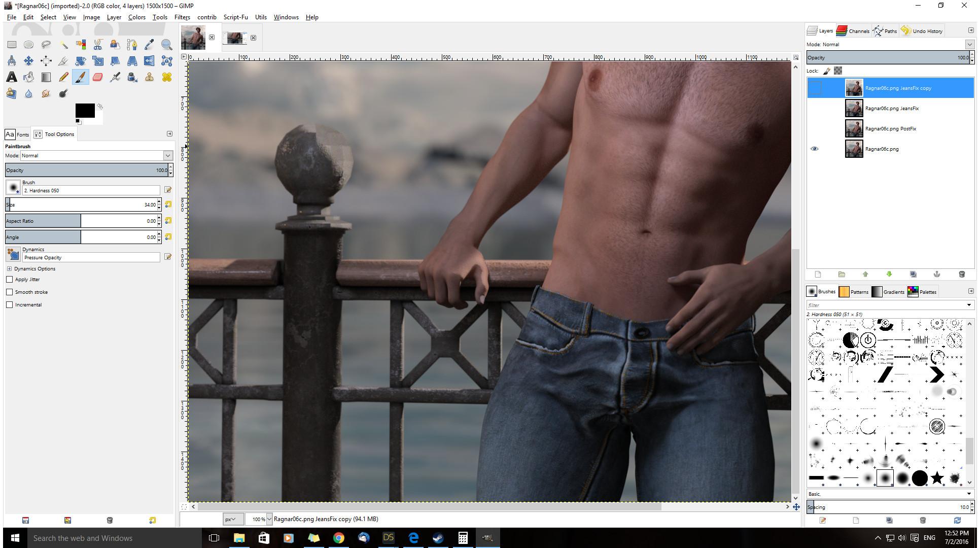The height and width of the screenshot is (548, 980).
Task: Enable the Incremental checkbox
Action: pos(10,305)
